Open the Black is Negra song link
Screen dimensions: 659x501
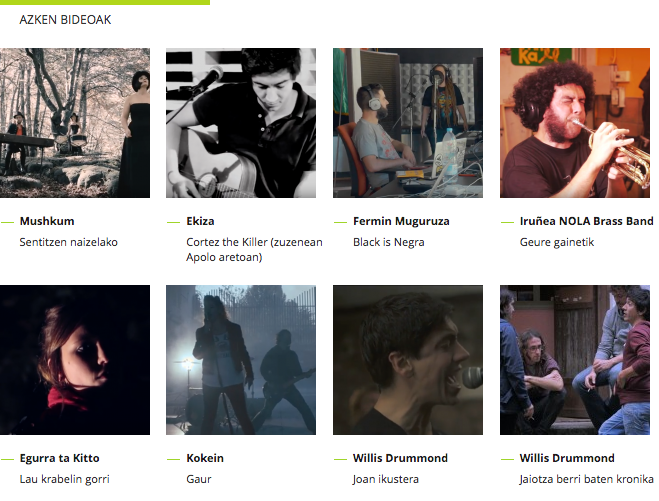[389, 242]
